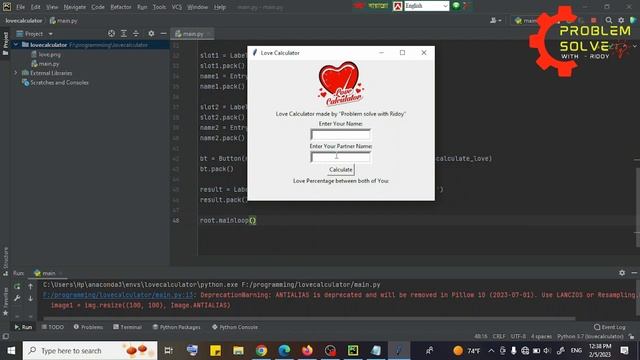The width and height of the screenshot is (640, 360).
Task: Click the locate/select opened file icon
Action: [x=111, y=33]
